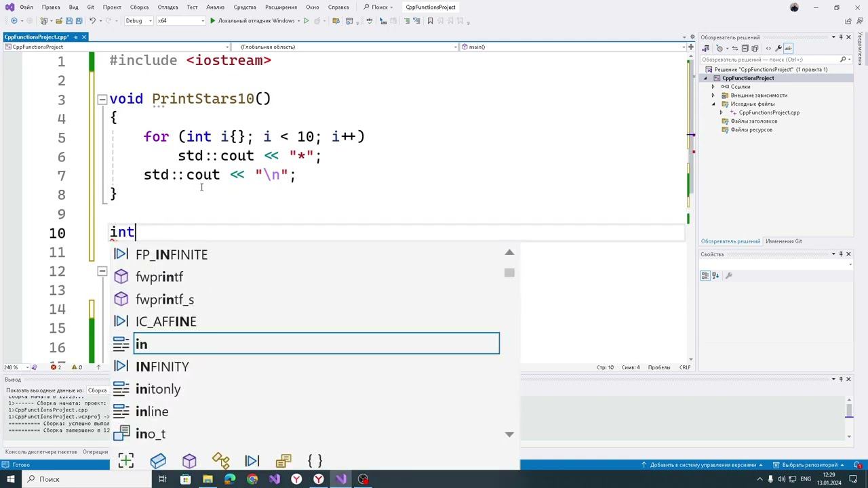Click the Sync with Active Document icon

coord(734,48)
